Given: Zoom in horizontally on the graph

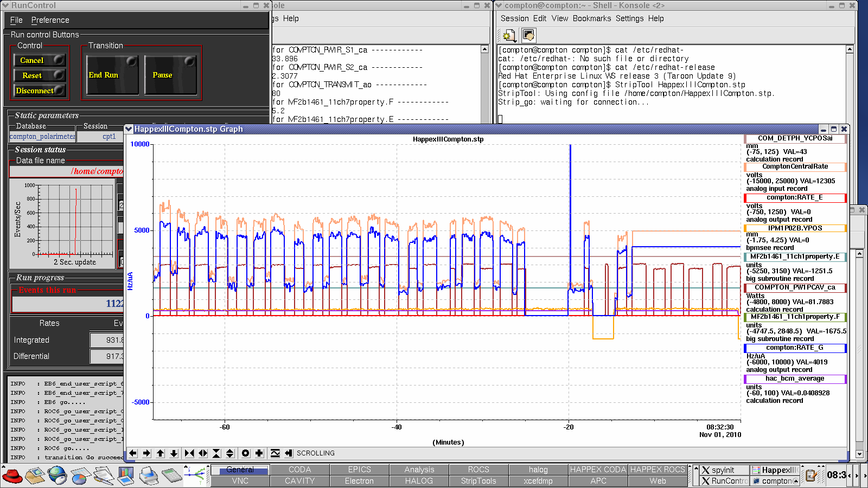Looking at the screenshot, I should pos(189,453).
